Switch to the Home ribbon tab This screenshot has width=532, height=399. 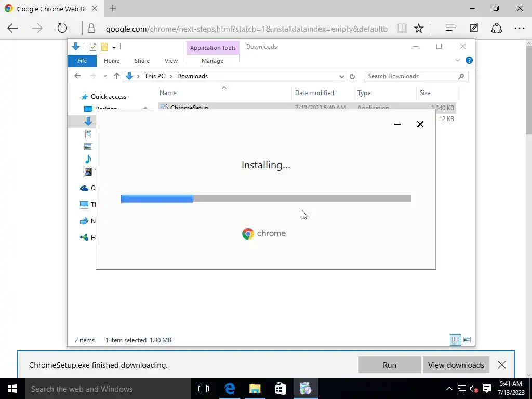[112, 61]
